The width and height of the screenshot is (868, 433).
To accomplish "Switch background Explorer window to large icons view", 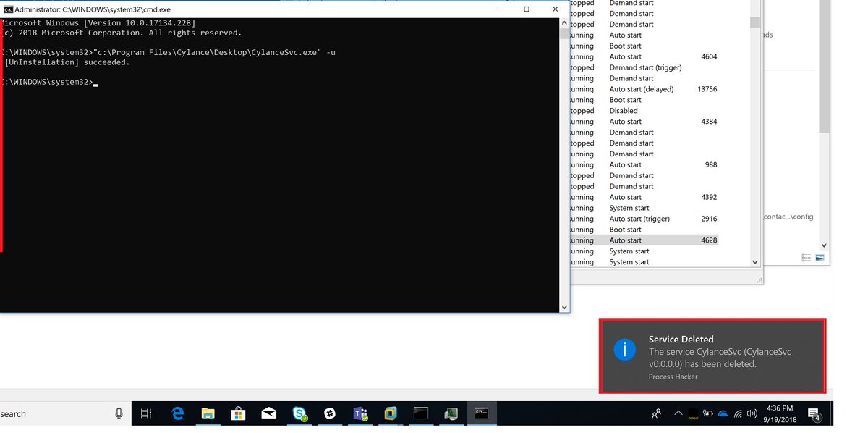I will (x=820, y=258).
